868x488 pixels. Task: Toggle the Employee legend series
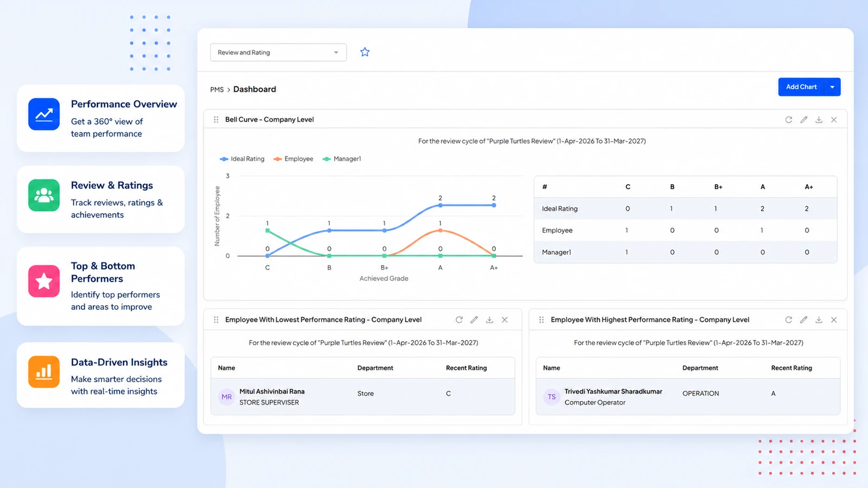[293, 159]
